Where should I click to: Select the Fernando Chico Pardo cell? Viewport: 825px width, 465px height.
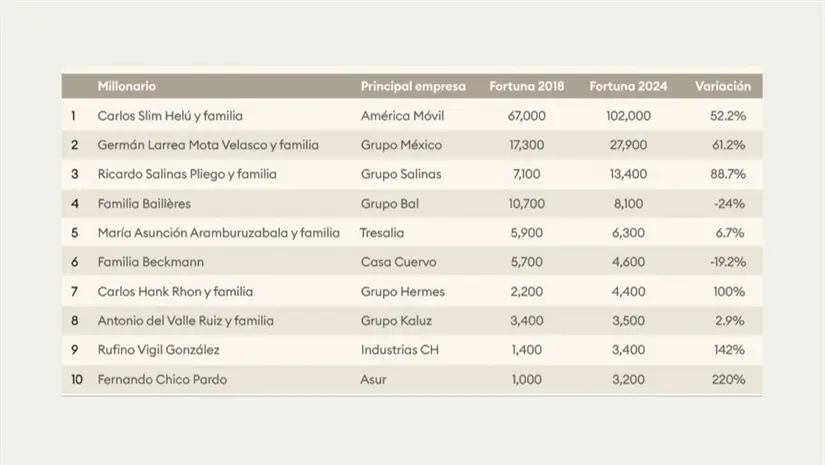pos(163,380)
